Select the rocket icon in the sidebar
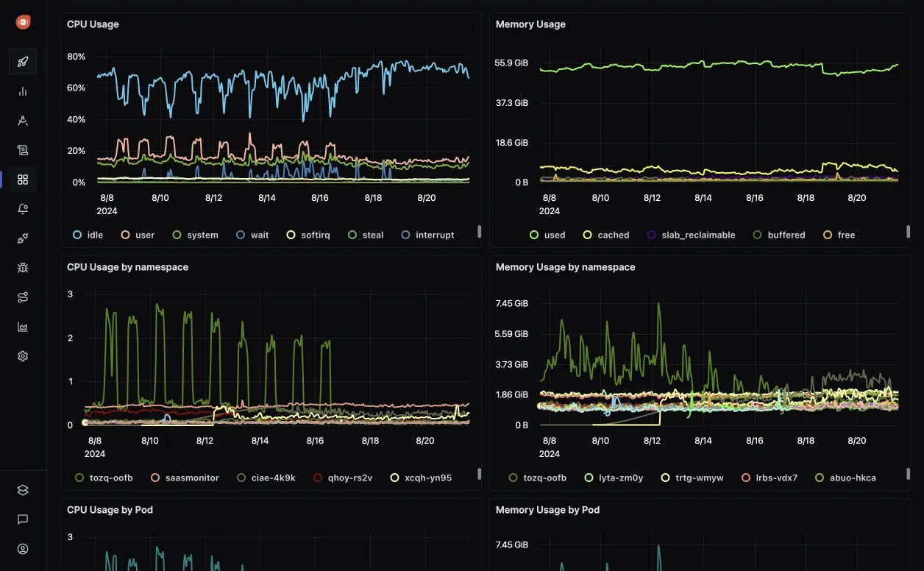 pos(22,62)
